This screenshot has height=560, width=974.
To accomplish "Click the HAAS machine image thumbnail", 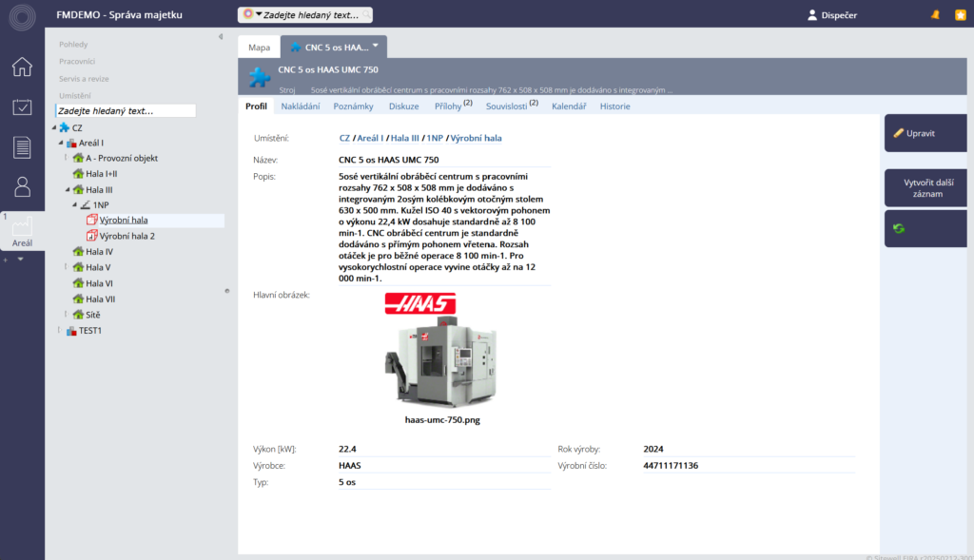I will pyautogui.click(x=440, y=350).
